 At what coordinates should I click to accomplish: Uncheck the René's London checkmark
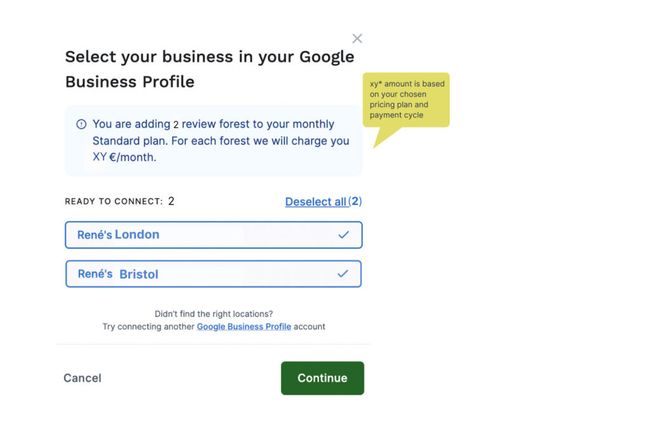point(343,235)
